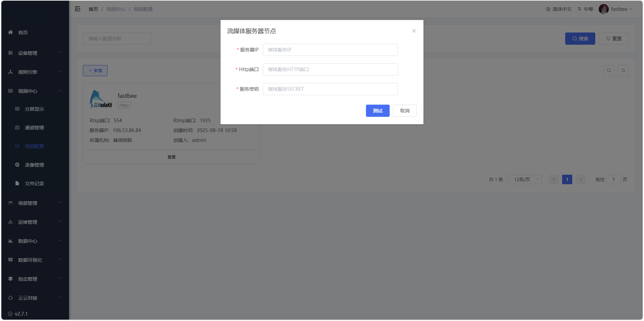Expand the 设备管理 sidebar menu
Image resolution: width=644 pixels, height=321 pixels.
point(35,53)
